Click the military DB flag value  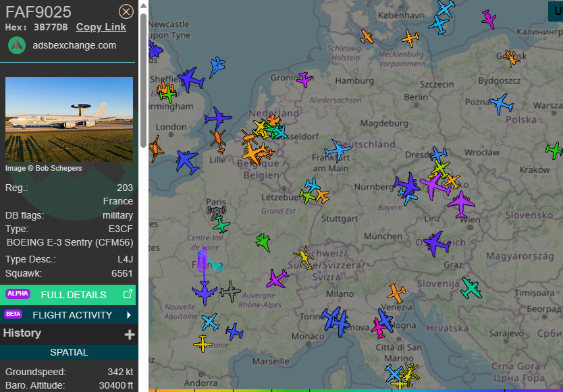pyautogui.click(x=117, y=215)
